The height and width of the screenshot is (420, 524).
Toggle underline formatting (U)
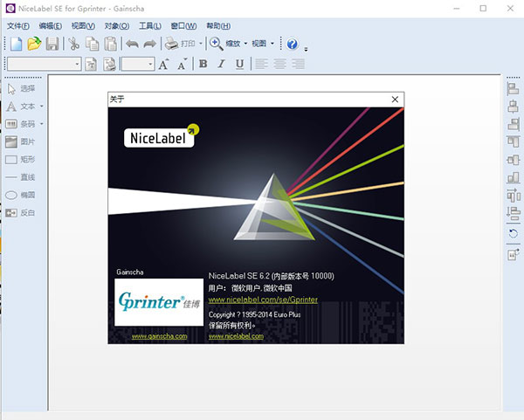(x=239, y=64)
